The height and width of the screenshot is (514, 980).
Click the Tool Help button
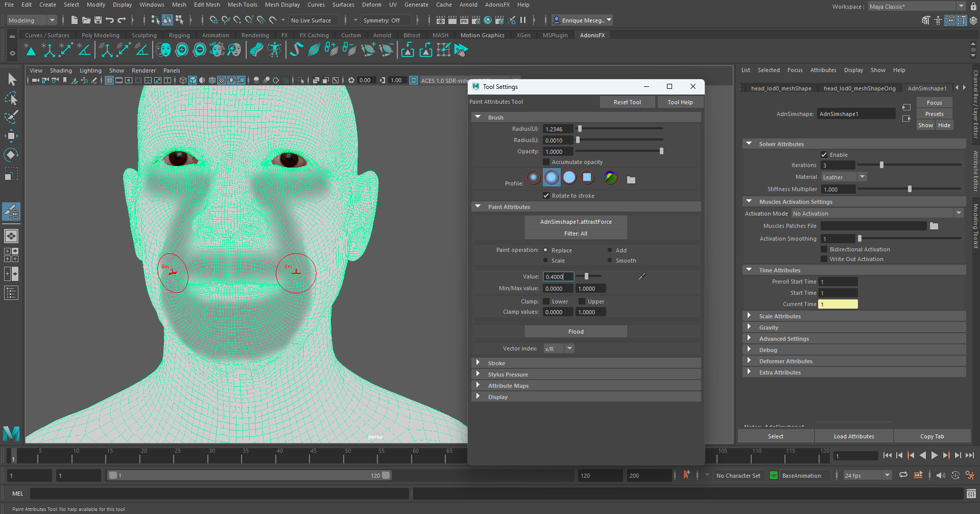(680, 102)
